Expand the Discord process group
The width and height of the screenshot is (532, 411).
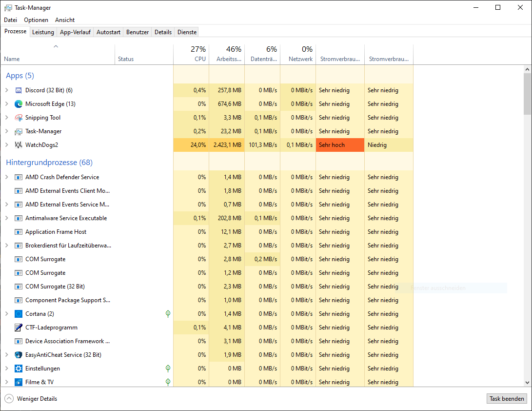pos(7,90)
